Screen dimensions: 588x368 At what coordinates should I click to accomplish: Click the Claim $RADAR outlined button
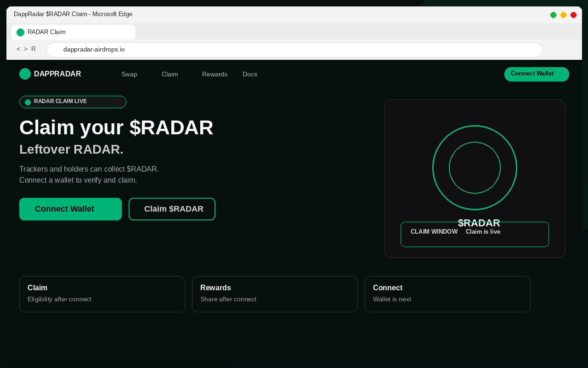pyautogui.click(x=172, y=209)
